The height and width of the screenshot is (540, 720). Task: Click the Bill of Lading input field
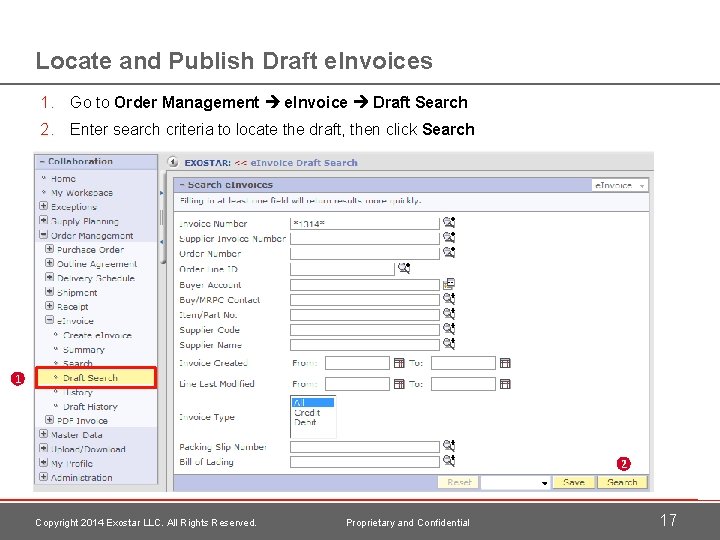pyautogui.click(x=365, y=461)
